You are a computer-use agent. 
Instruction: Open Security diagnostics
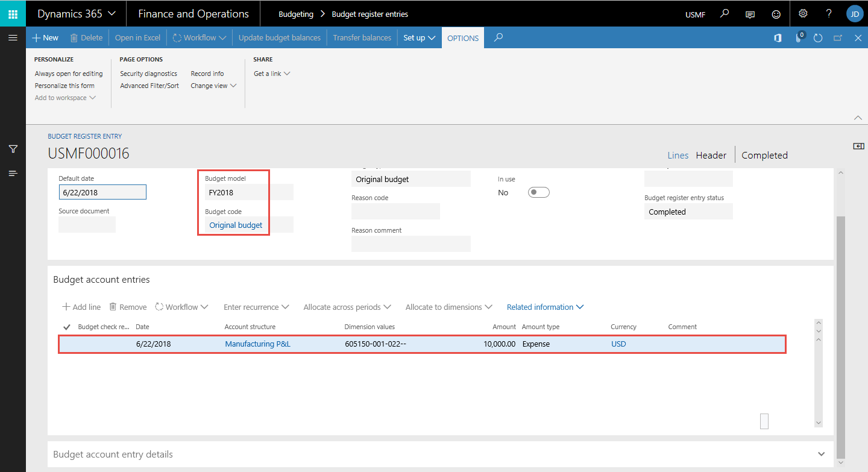point(148,74)
